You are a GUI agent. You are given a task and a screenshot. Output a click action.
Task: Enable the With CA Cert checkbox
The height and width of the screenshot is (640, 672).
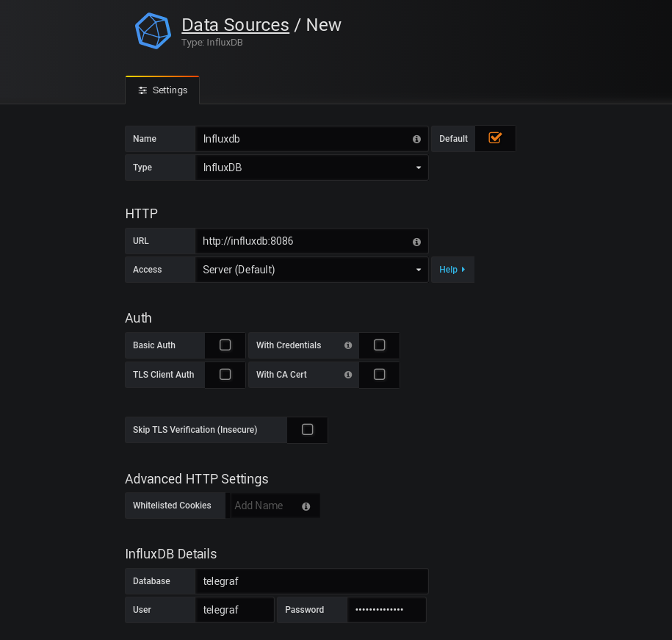[379, 375]
